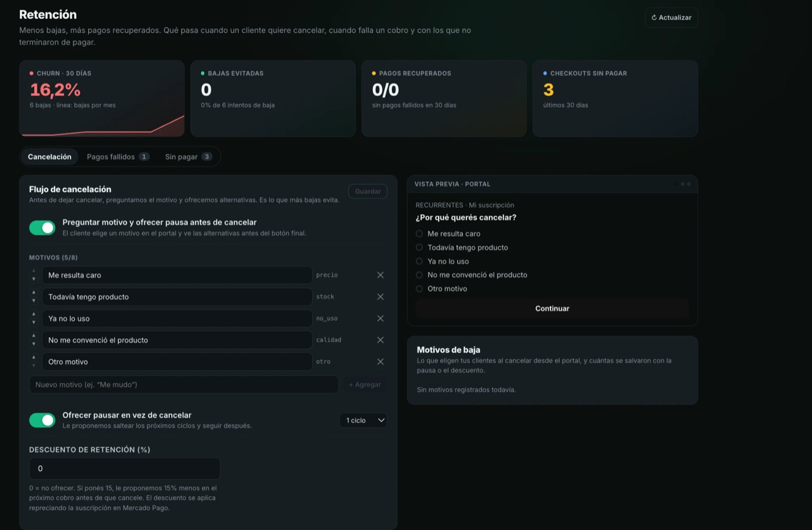Remove the "Otro motivo" reason row
The width and height of the screenshot is (812, 530).
[380, 362]
